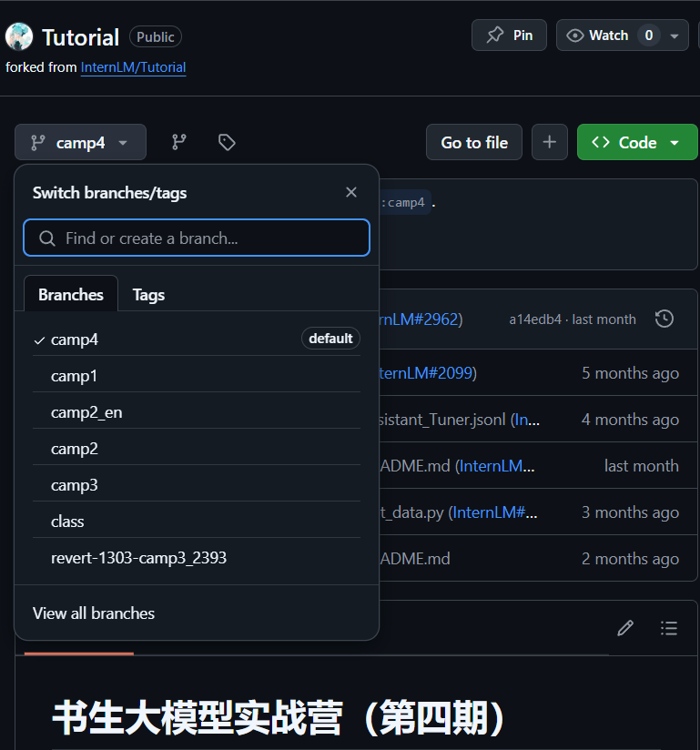Focus the Find or create a branch field
This screenshot has height=750, width=700.
[197, 238]
